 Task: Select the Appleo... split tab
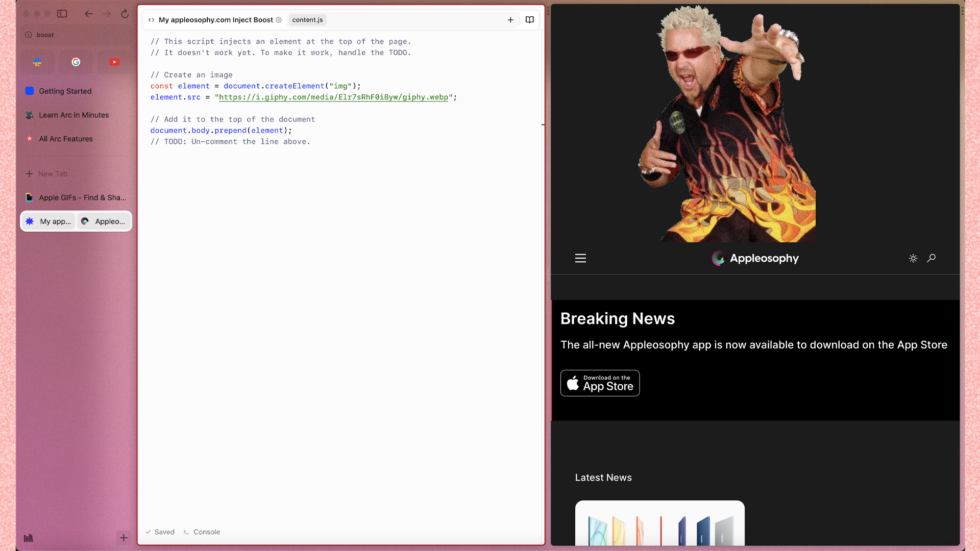(104, 221)
